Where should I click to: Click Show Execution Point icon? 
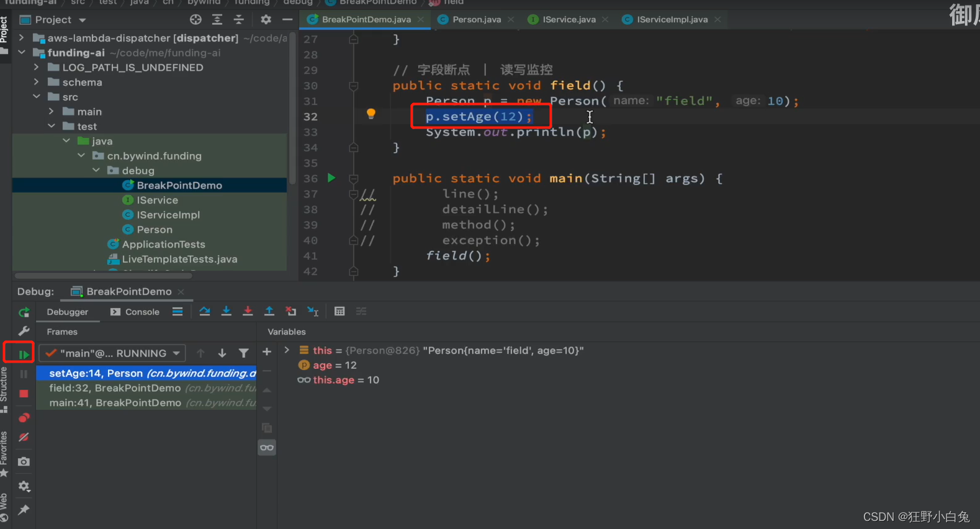[x=178, y=312]
